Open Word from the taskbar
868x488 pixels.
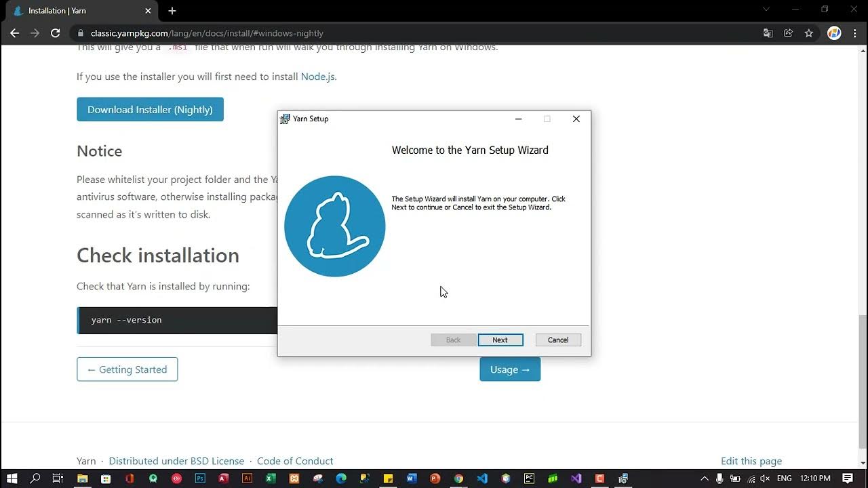pos(412,479)
